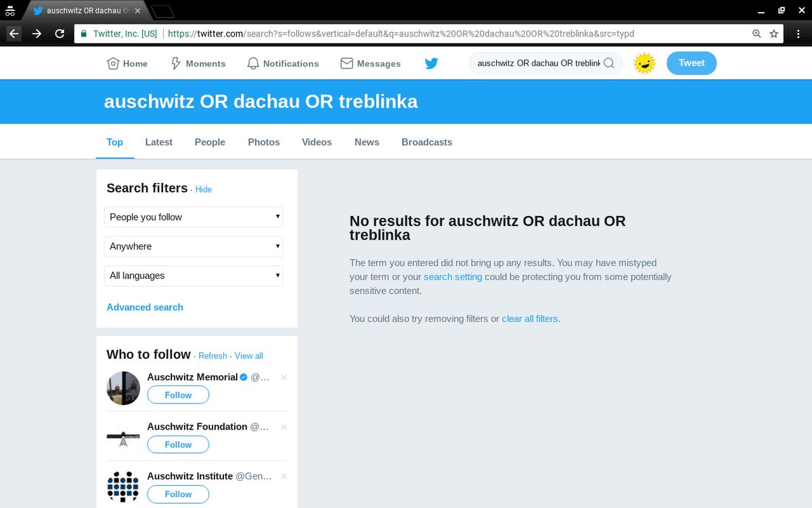Screen dimensions: 812x508
Task: Follow Auschwitz Memorial
Action: click(178, 395)
